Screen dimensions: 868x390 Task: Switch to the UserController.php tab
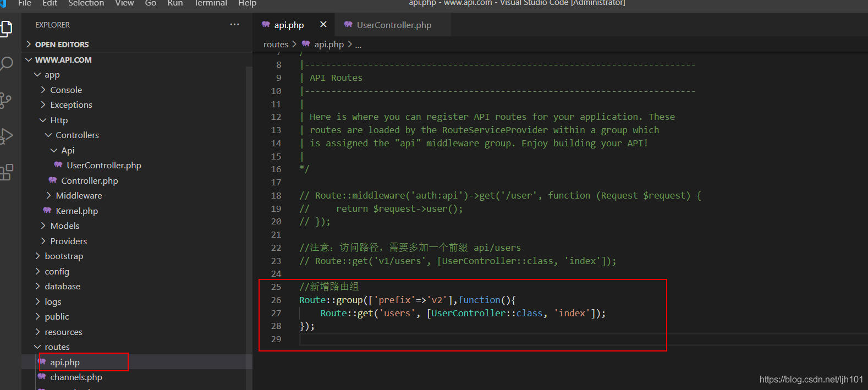coord(393,25)
